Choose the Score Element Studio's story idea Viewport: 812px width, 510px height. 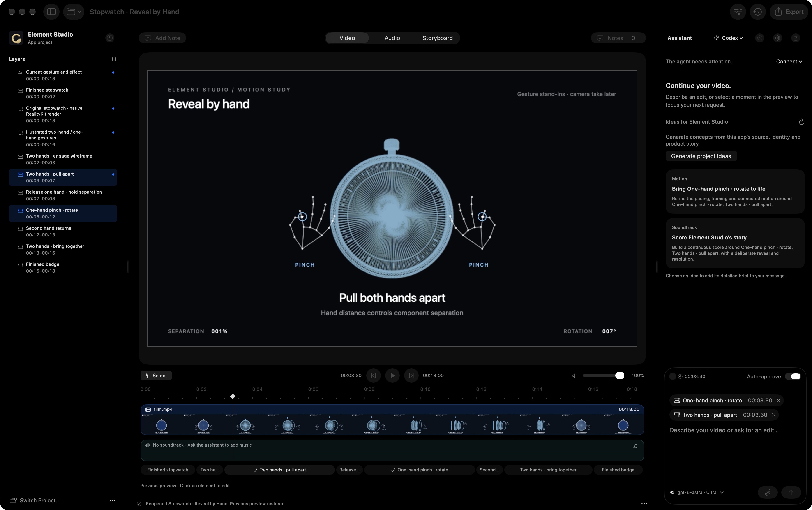[x=735, y=243]
